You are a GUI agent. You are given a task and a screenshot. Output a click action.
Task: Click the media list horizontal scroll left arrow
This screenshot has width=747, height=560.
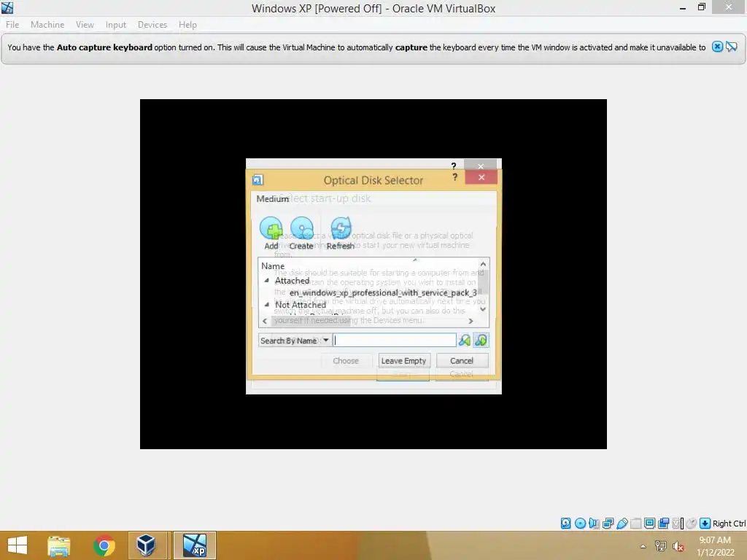pos(265,321)
